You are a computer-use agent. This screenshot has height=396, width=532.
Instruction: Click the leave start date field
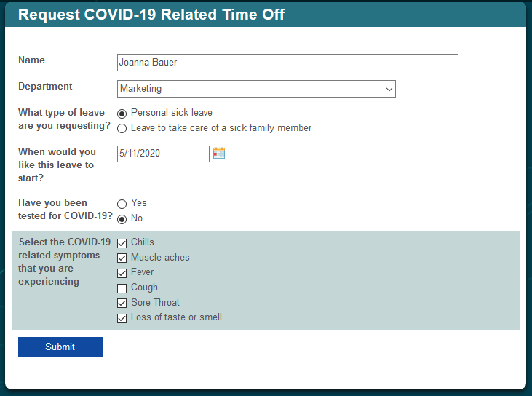[163, 154]
